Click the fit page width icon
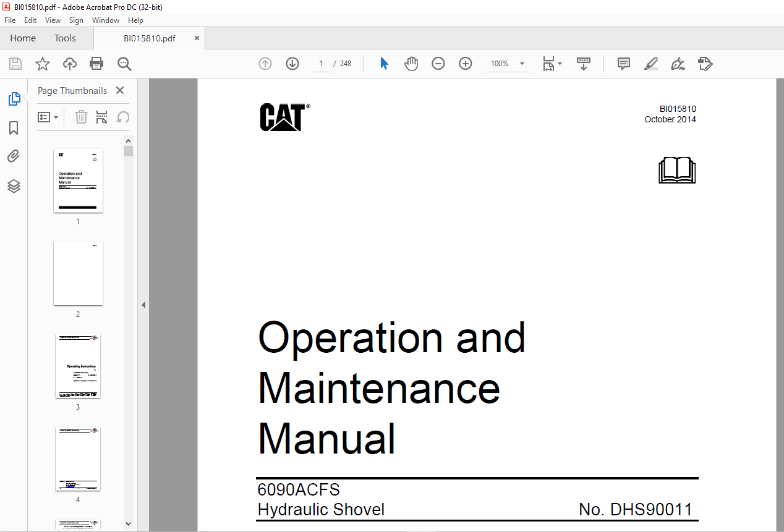 click(x=549, y=64)
